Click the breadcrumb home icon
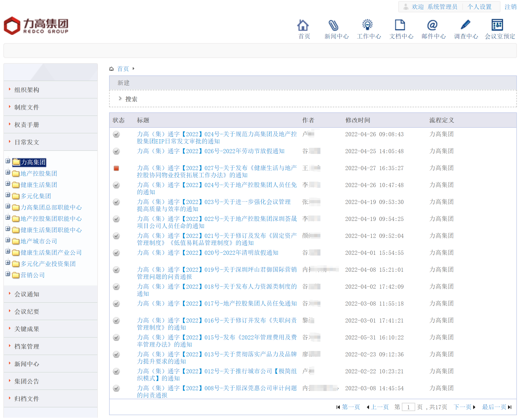The width and height of the screenshot is (522, 420). click(x=111, y=69)
